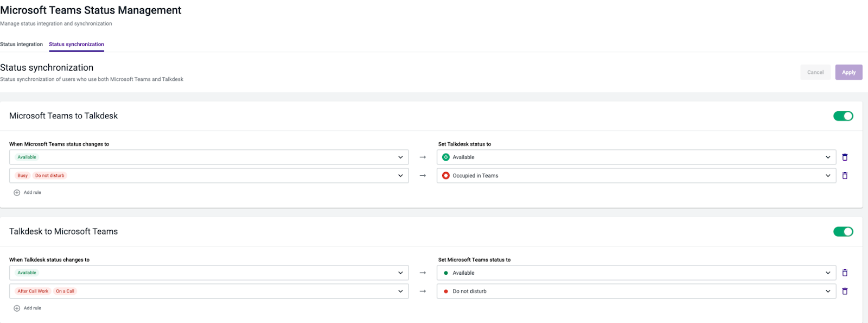This screenshot has width=868, height=323.
Task: Click the label Set Microsoft Teams status to
Action: click(474, 260)
